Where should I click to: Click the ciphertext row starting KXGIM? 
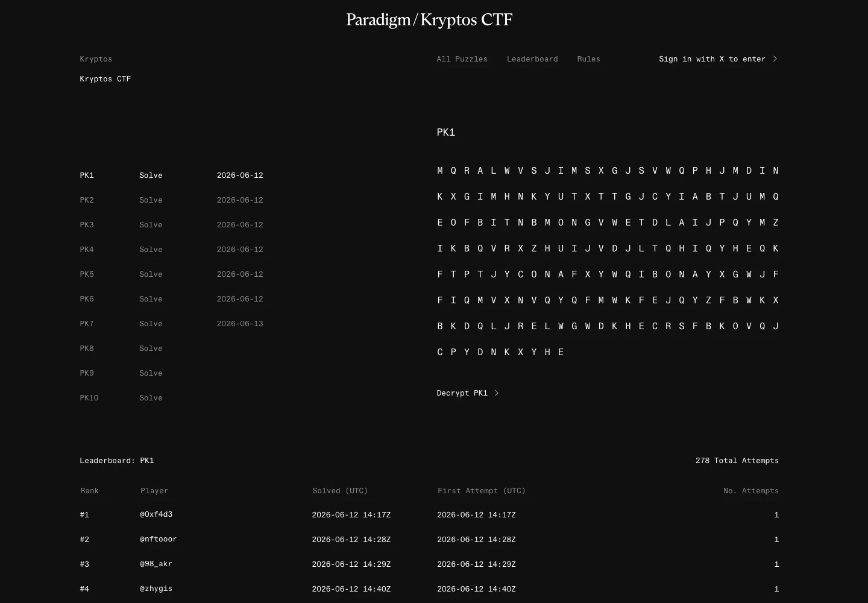pyautogui.click(x=608, y=197)
